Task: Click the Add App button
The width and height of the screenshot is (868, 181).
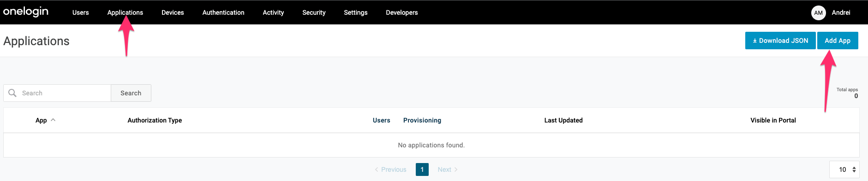Action: (838, 41)
